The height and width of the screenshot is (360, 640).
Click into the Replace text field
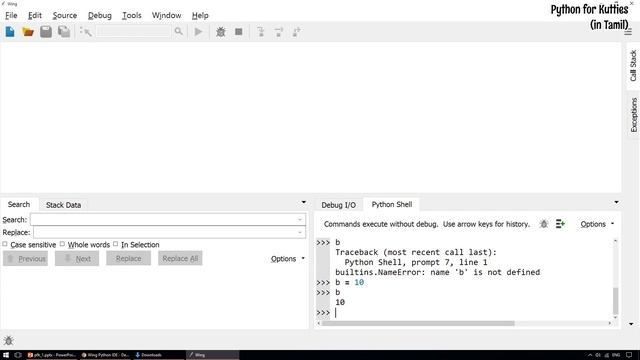click(169, 233)
